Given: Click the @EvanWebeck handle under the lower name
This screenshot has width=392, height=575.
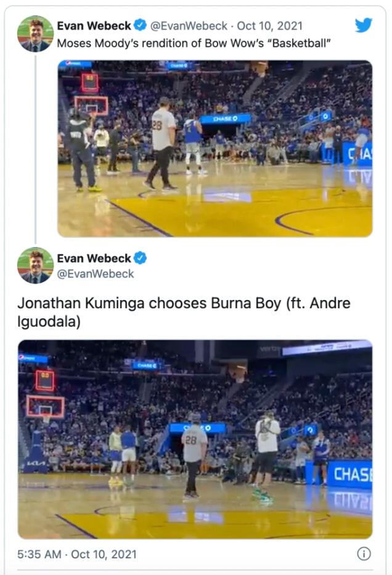Looking at the screenshot, I should [x=96, y=274].
